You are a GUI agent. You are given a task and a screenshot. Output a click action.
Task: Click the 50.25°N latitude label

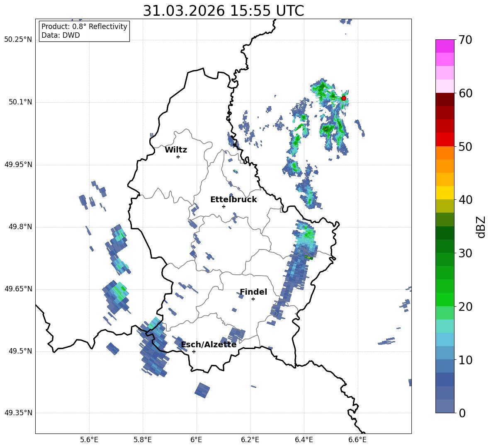point(18,40)
